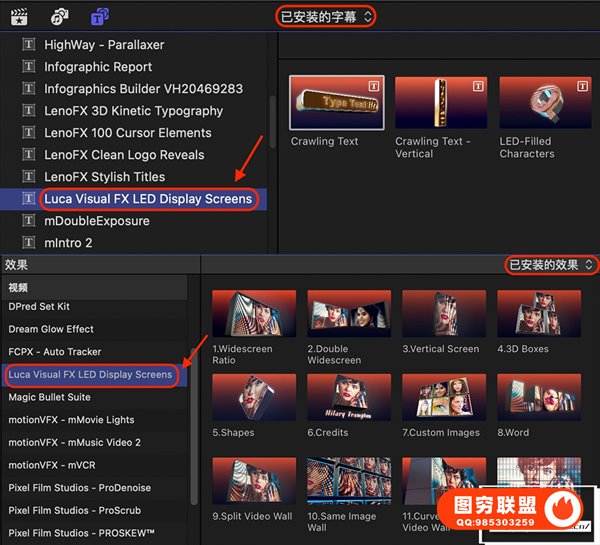Viewport: 600px width, 545px height.
Task: Open the Libraries clapperboard sidebar icon
Action: (17, 16)
